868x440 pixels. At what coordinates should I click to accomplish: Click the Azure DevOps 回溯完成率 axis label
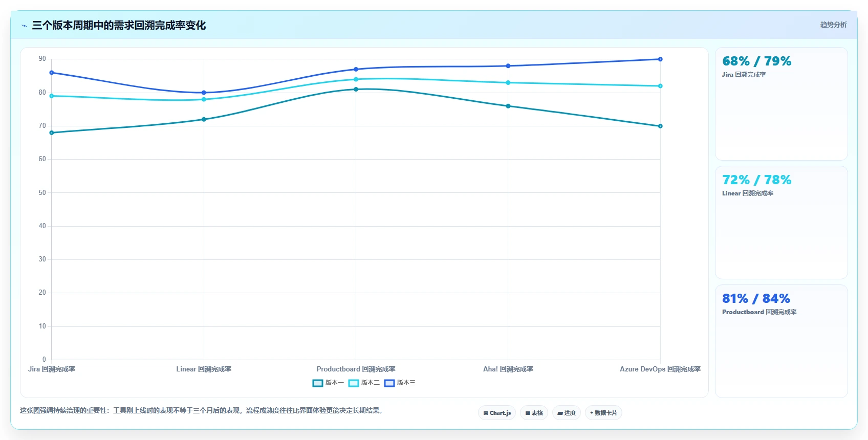point(660,369)
